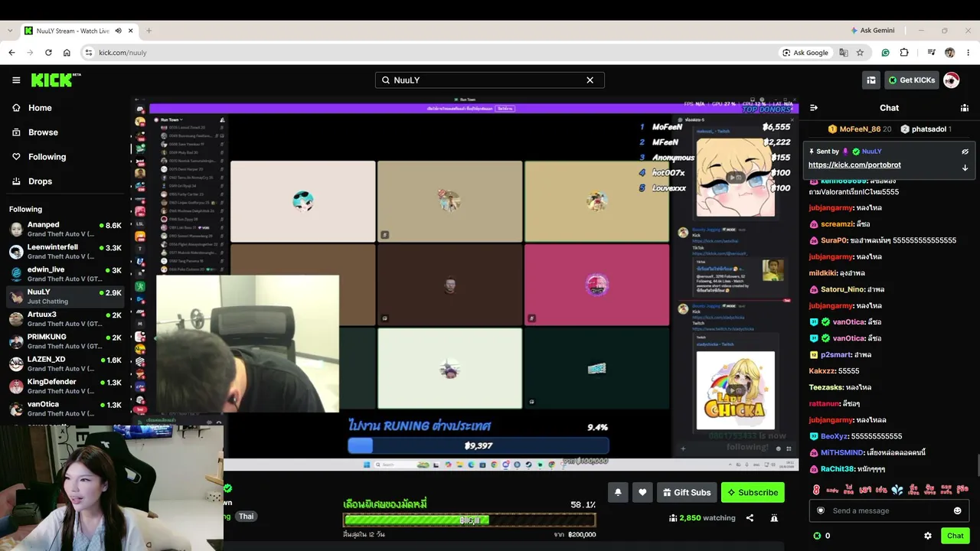Open the Chrome three-dot menu
The image size is (980, 551).
click(967, 53)
